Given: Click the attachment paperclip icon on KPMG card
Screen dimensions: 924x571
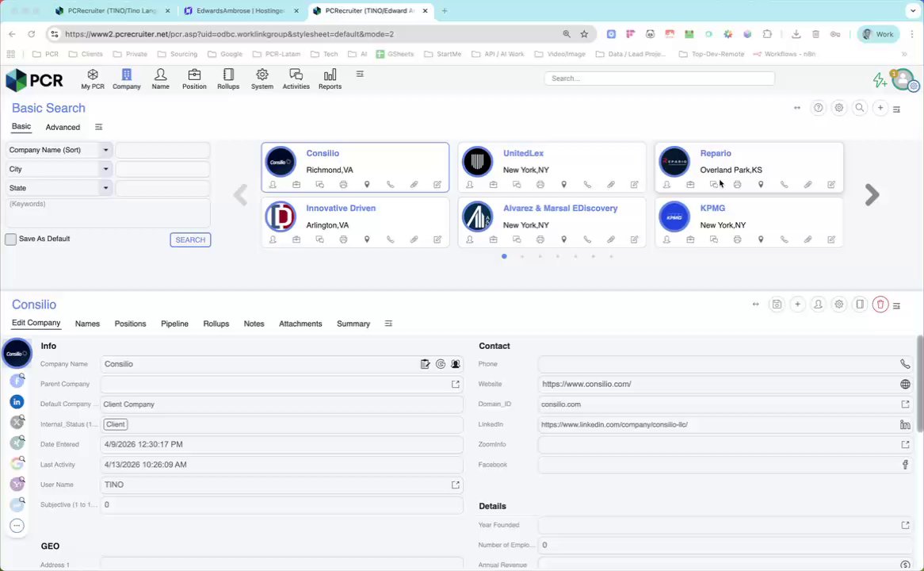Looking at the screenshot, I should [808, 240].
